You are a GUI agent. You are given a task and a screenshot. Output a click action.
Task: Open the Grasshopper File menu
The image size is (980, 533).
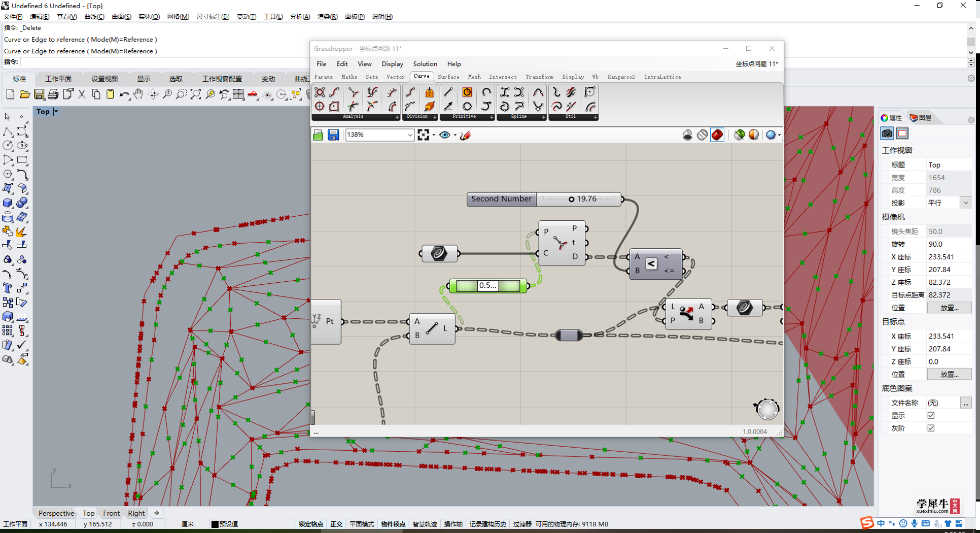[x=322, y=64]
